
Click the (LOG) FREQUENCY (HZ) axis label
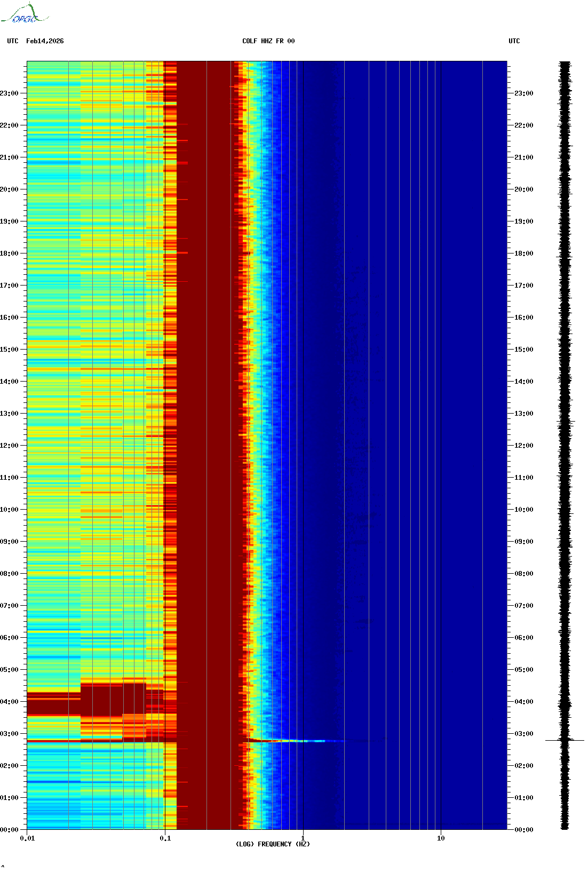[273, 844]
